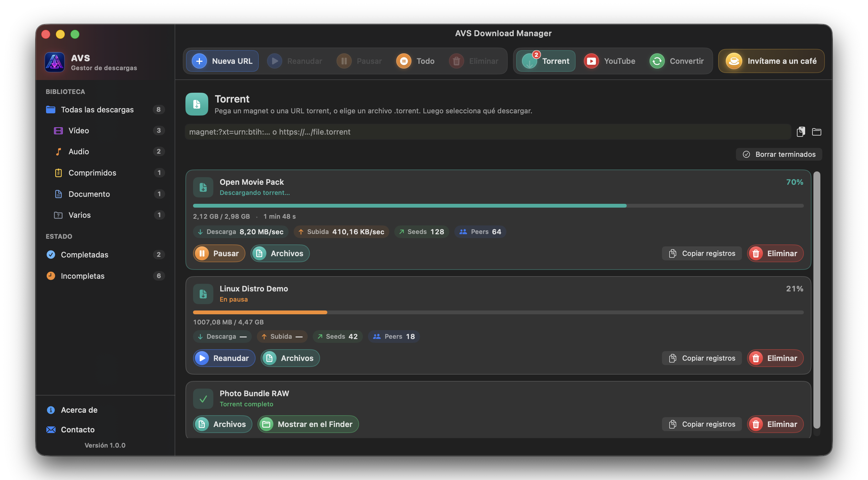
Task: Click the torrent list vertical scrollbar
Action: click(x=817, y=300)
